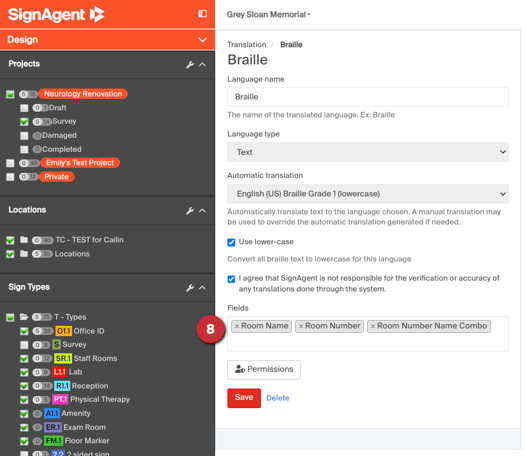Select the Private project label
Screen dimensions: 526x456
click(56, 176)
